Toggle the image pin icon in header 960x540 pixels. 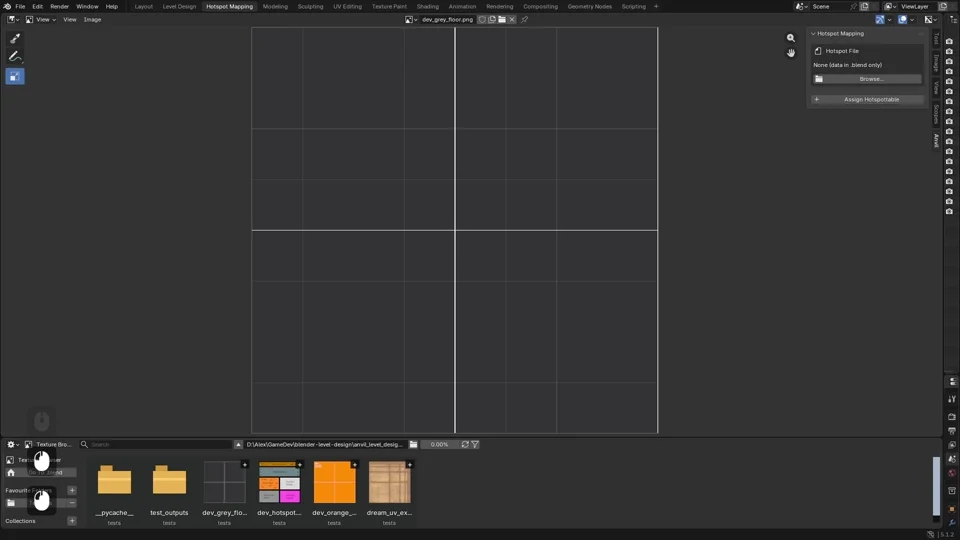525,20
